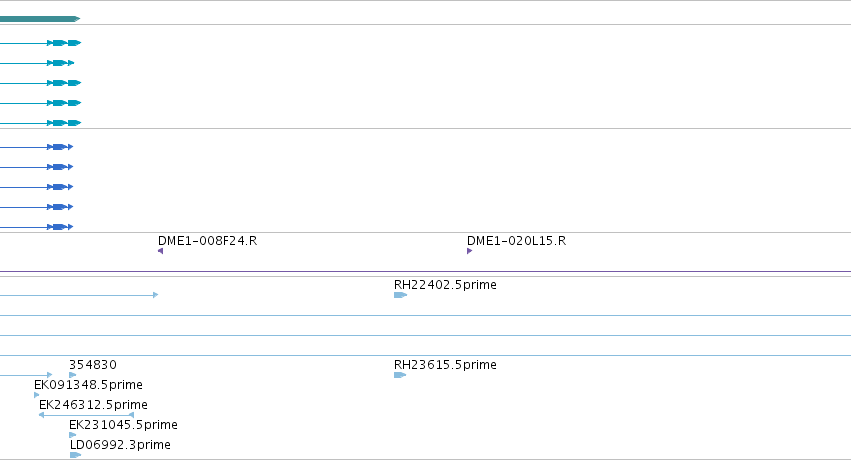Click the purple arrow glyph under DME1-020L15.R

[x=469, y=251]
